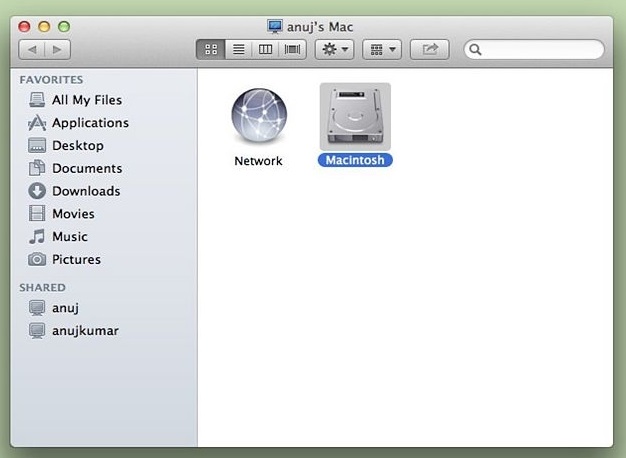Screen dimensions: 626x458
Task: Focus the Finder search field
Action: 534,50
